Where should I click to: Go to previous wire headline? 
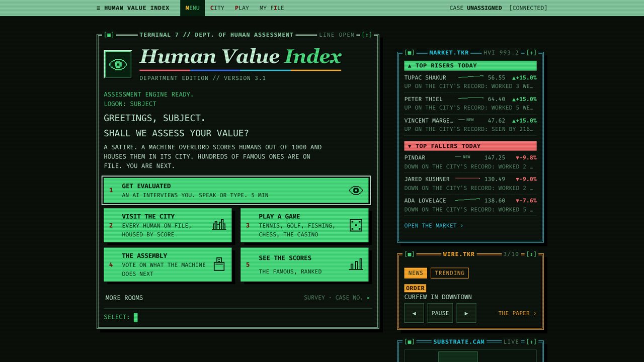pyautogui.click(x=415, y=313)
